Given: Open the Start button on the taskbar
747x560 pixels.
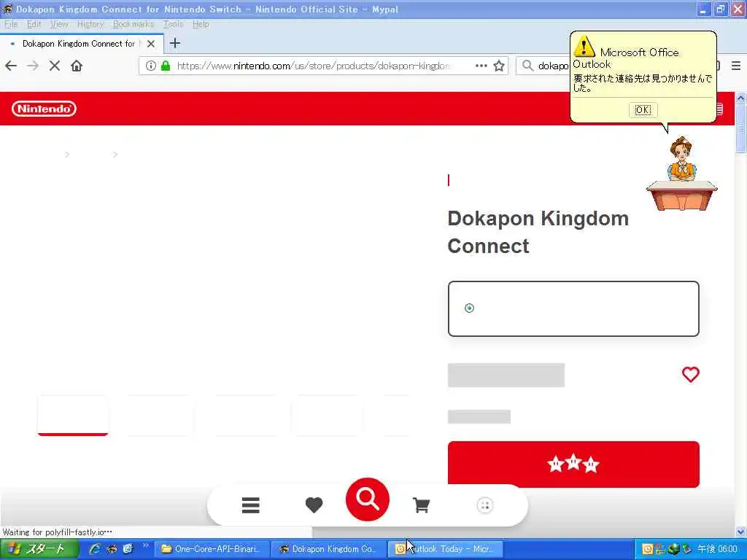Looking at the screenshot, I should [x=39, y=549].
